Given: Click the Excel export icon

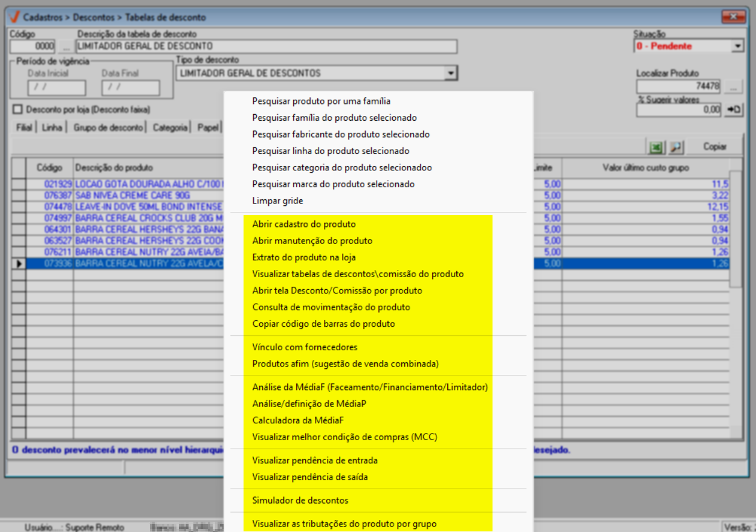Looking at the screenshot, I should [655, 147].
